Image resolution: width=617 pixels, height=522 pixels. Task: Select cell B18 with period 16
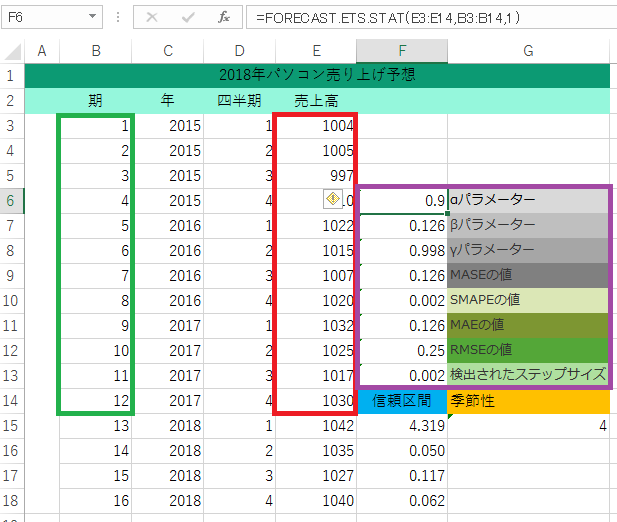(x=96, y=500)
